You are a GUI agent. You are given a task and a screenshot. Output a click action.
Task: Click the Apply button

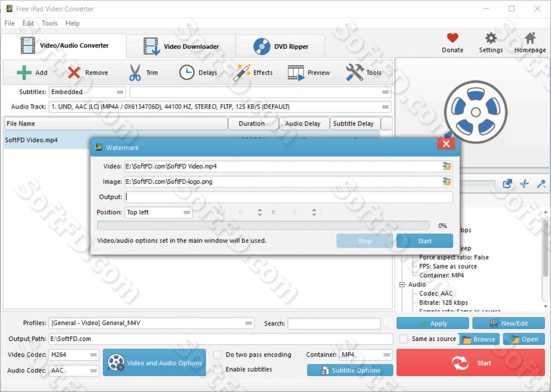tap(433, 323)
